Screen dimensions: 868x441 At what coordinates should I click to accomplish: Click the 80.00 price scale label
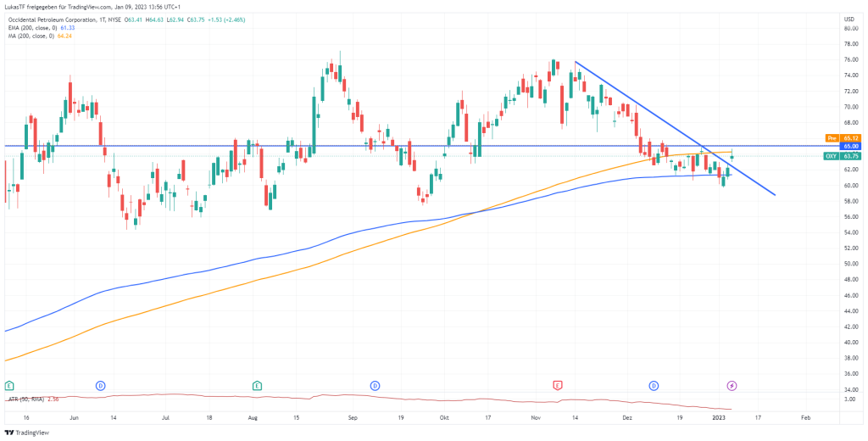click(849, 28)
